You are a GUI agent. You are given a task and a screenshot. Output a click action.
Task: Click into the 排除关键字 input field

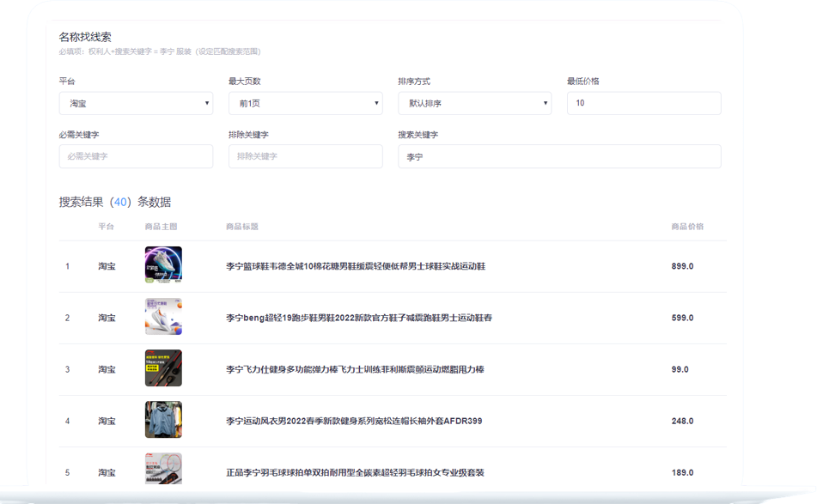point(305,156)
